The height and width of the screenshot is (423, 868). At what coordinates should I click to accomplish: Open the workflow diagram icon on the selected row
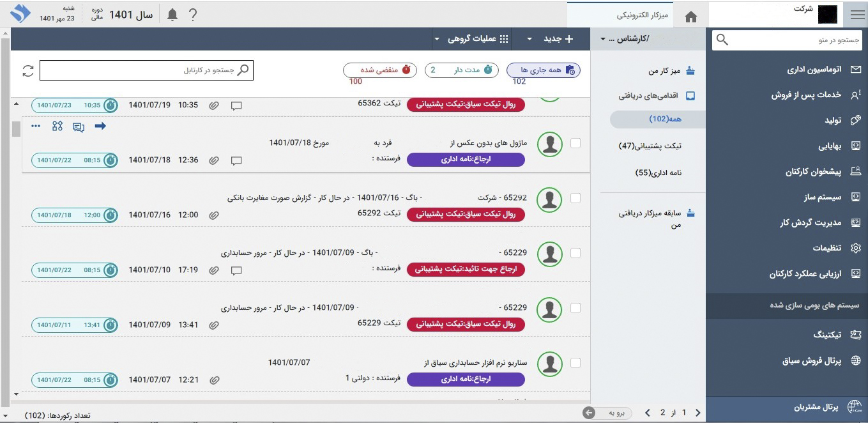57,126
